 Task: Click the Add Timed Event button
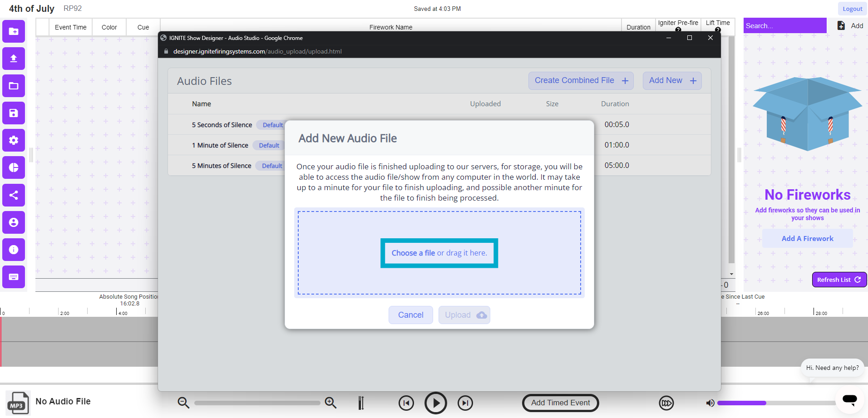point(560,403)
